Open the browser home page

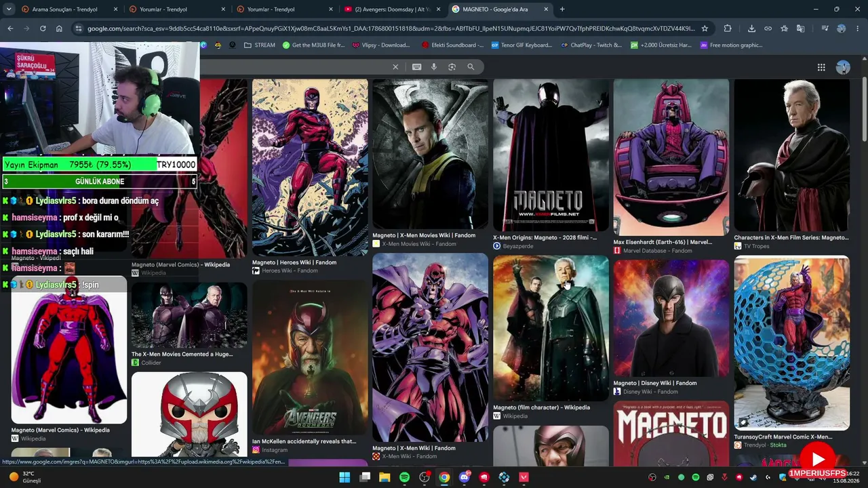[59, 28]
